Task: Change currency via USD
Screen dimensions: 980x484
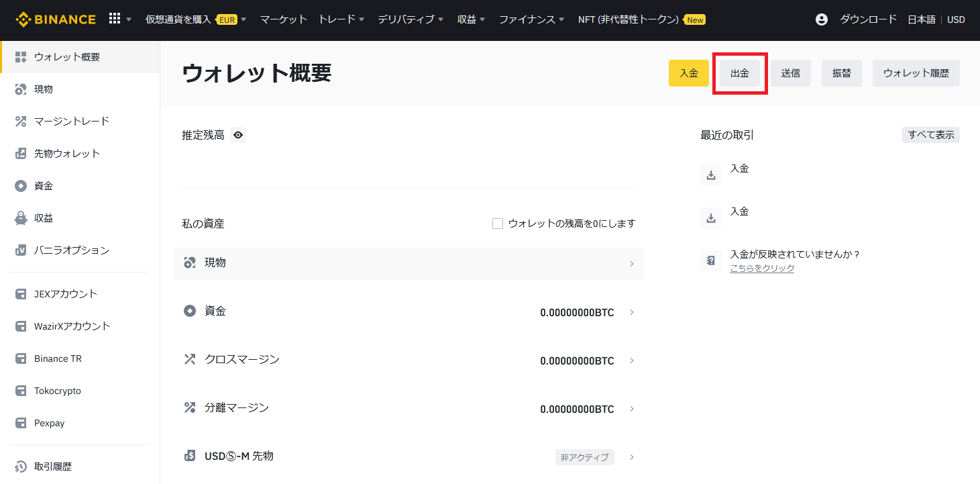Action: (x=956, y=19)
